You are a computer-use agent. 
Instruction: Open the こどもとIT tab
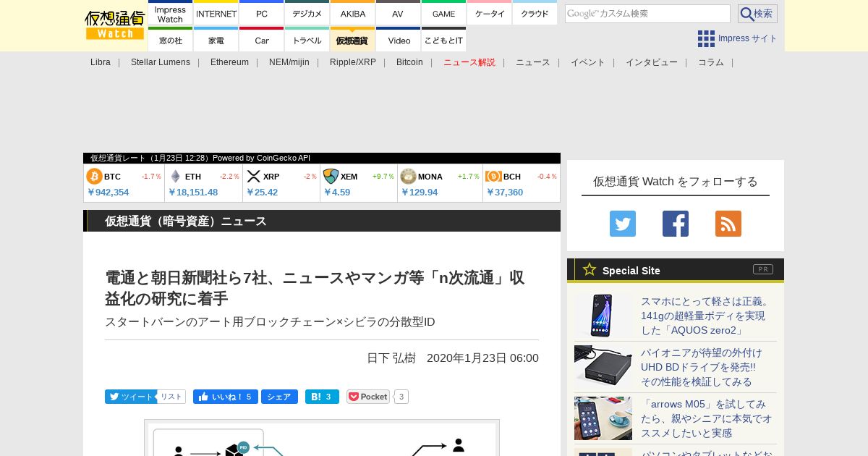tap(443, 40)
